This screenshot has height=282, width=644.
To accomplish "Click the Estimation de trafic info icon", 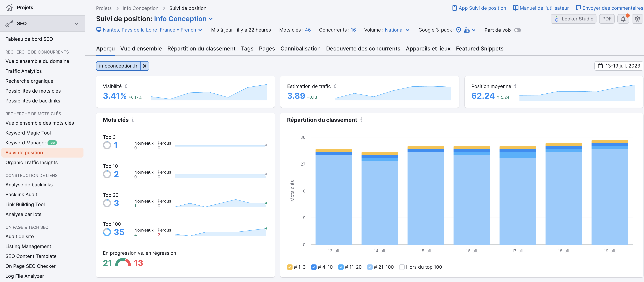I will click(x=335, y=86).
